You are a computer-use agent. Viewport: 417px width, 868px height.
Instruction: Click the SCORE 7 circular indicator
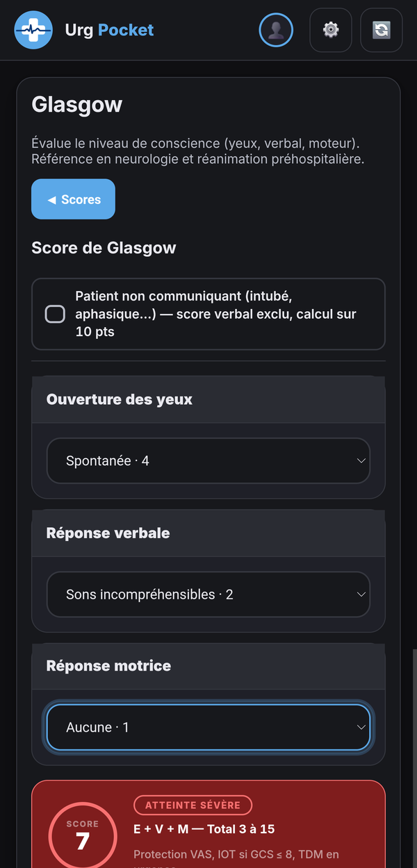coord(83,836)
